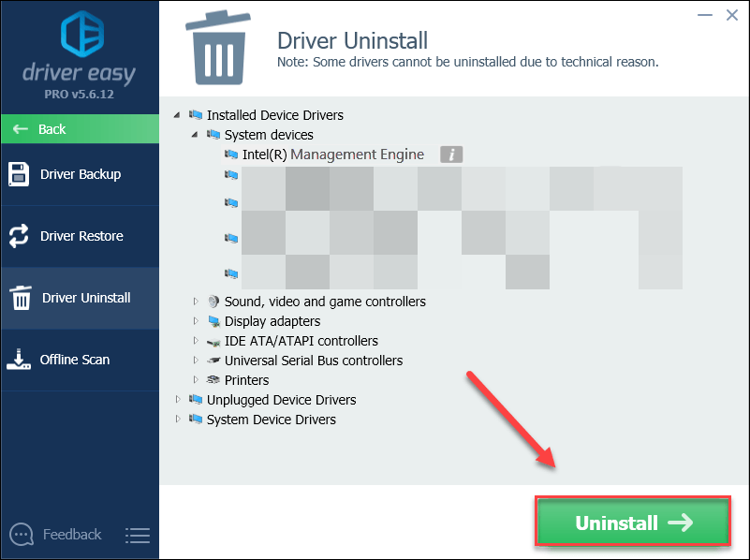
Task: Go to the Driver Restore section
Action: (x=80, y=236)
